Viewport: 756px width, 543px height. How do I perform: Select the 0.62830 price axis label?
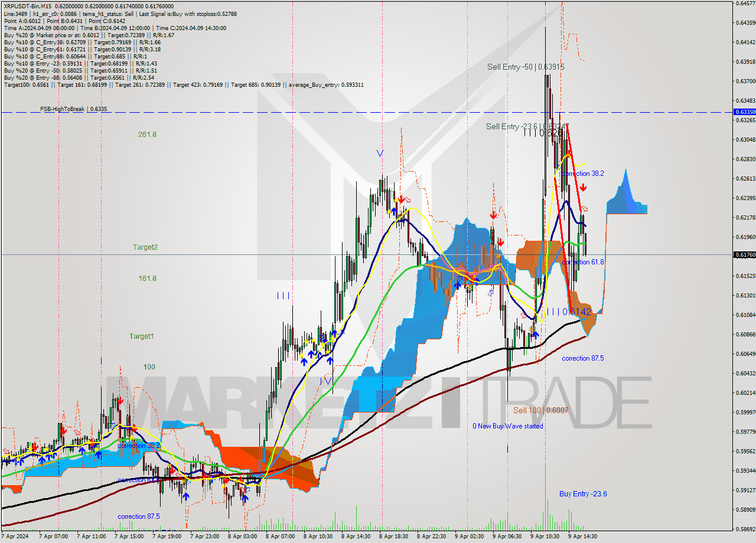(745, 159)
